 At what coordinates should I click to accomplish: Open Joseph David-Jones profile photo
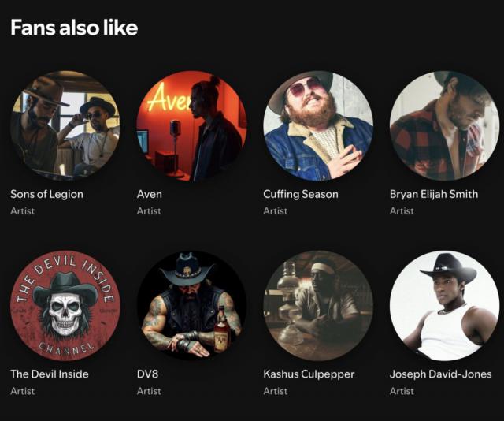444,305
